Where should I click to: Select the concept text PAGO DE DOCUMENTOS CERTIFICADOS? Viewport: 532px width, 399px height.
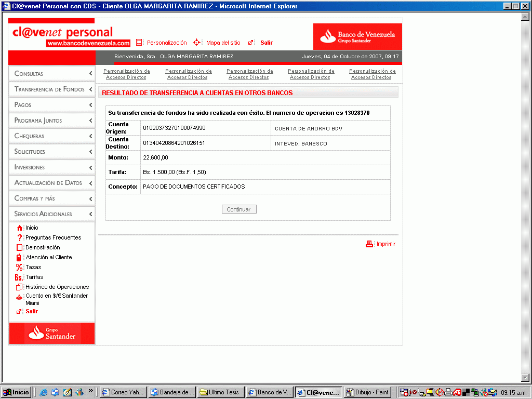194,187
